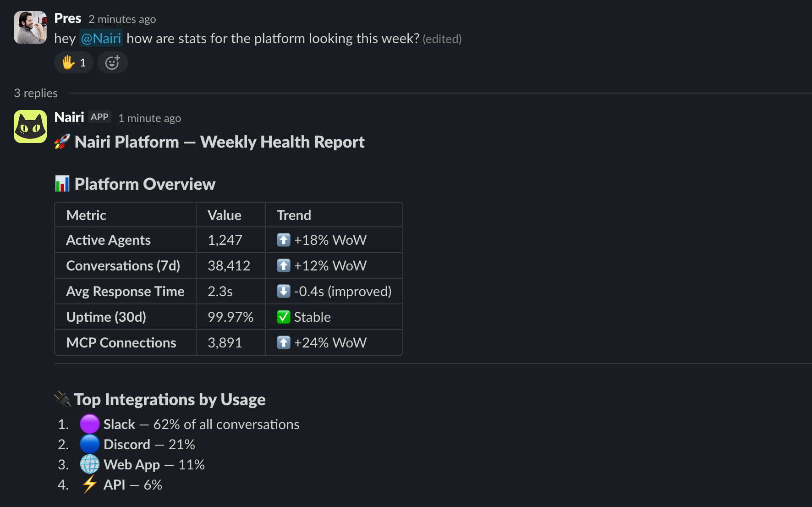Viewport: 812px width, 507px height.
Task: Click the green checkmark beside Stable
Action: 284,317
